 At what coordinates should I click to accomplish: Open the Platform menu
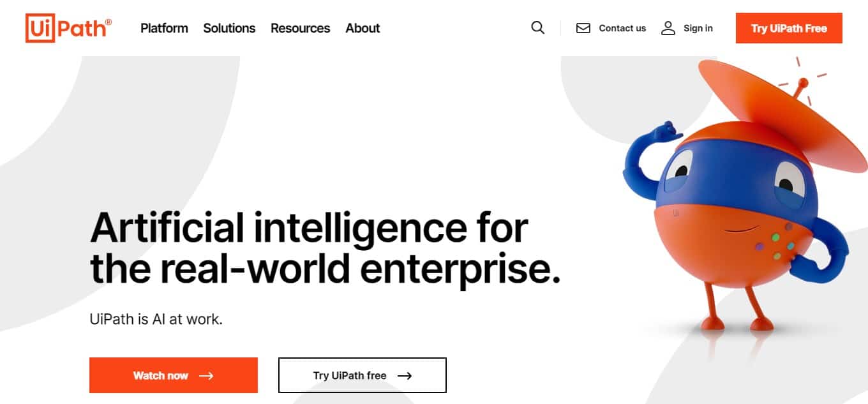pyautogui.click(x=164, y=28)
